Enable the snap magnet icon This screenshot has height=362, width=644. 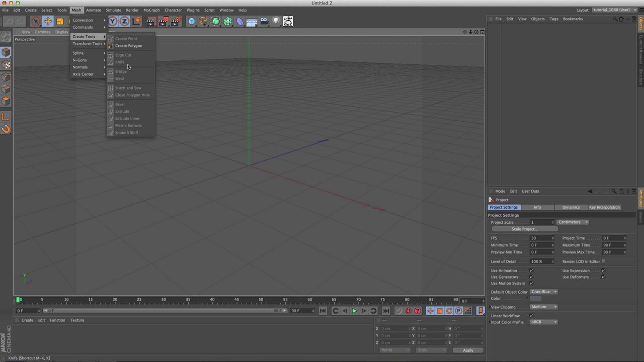pos(6,129)
